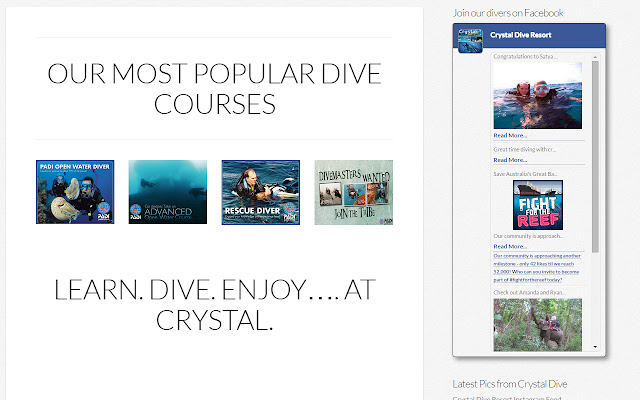
Task: Click the Facebook feed scroll down arrow
Action: tap(595, 347)
